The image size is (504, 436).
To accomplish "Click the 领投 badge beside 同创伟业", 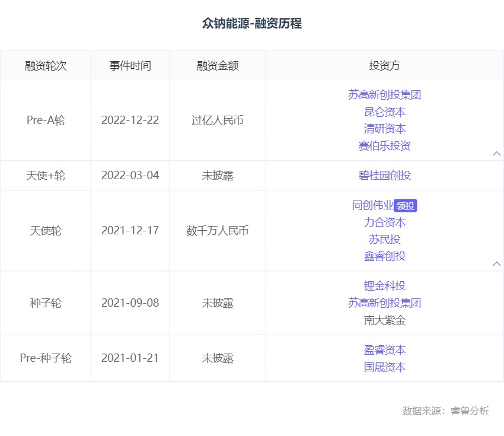I will click(406, 206).
